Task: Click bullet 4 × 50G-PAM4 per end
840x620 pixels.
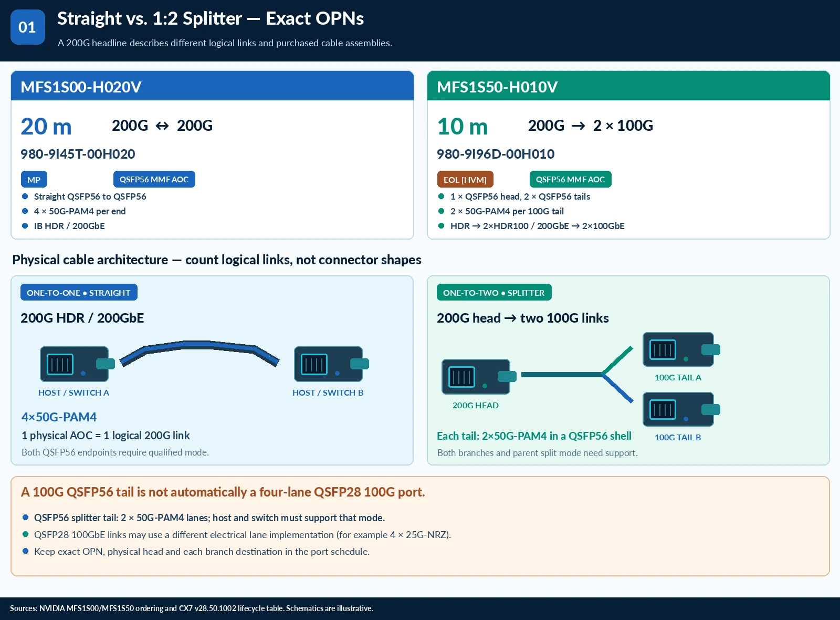Action: 73,211
